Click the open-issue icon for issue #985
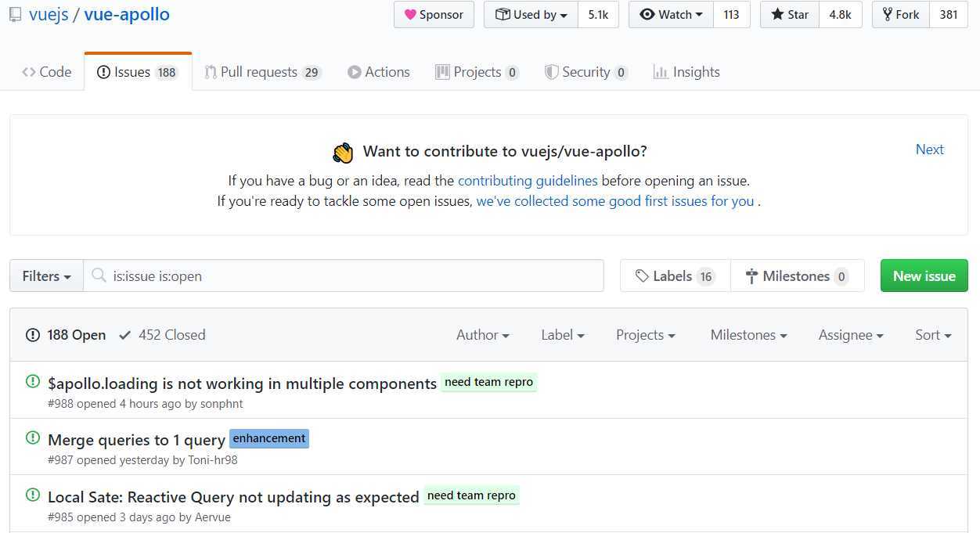The width and height of the screenshot is (980, 533). 33,495
